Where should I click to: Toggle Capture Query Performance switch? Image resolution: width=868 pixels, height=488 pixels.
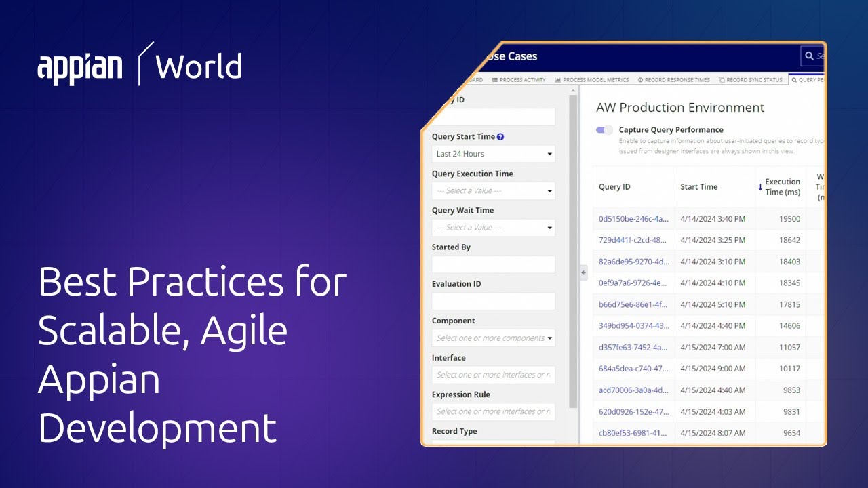pos(604,130)
